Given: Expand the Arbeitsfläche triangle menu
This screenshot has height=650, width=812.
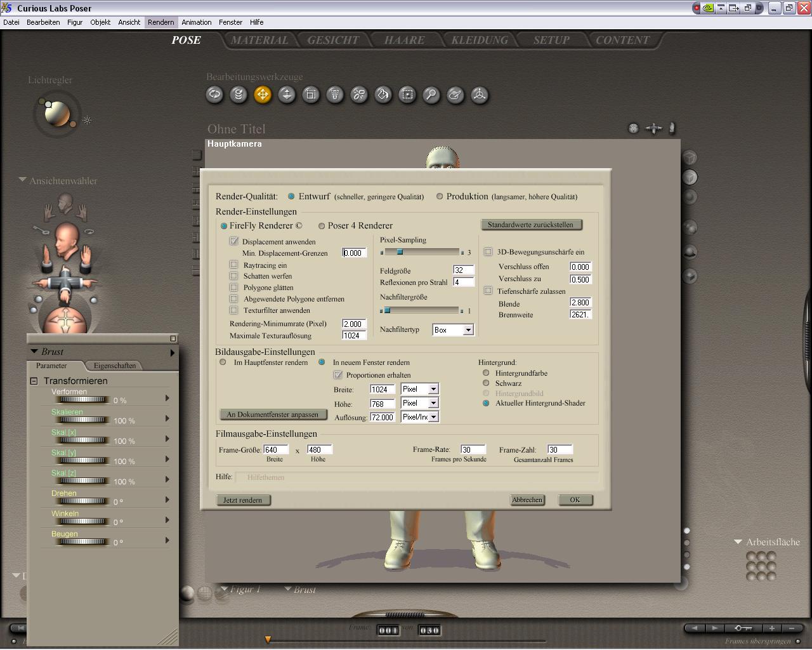Looking at the screenshot, I should pyautogui.click(x=738, y=542).
